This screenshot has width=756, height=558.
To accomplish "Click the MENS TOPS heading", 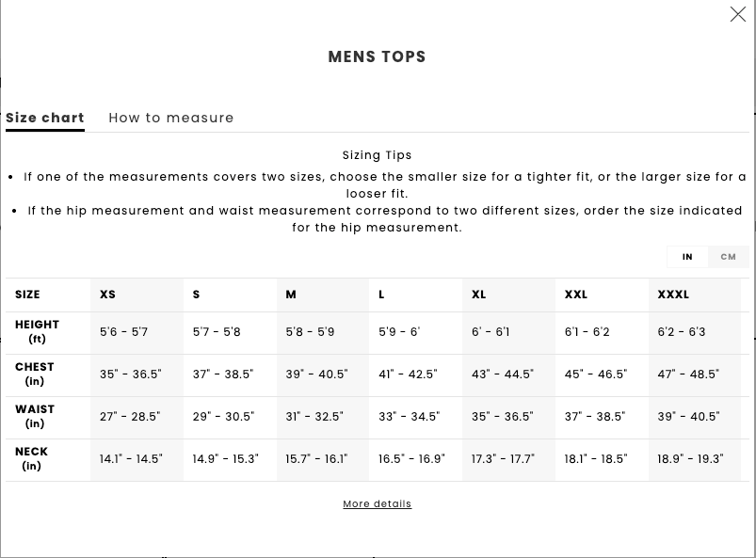I will 377,56.
